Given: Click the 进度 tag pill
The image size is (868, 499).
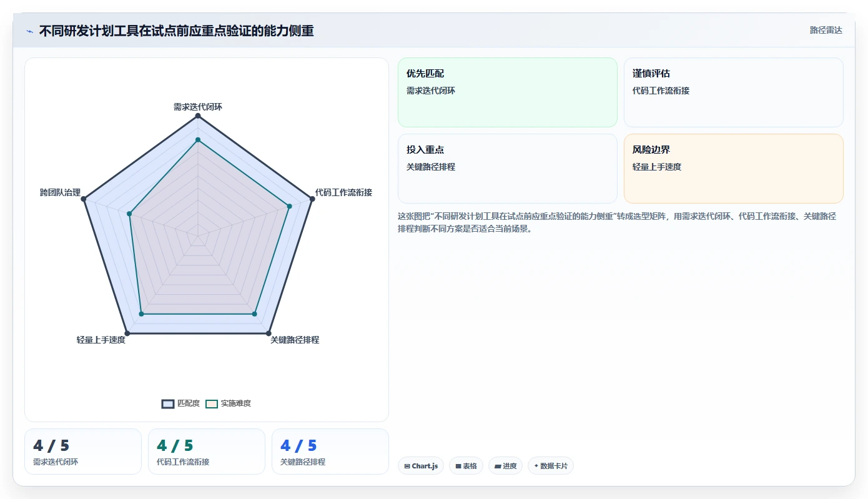Looking at the screenshot, I should pos(506,466).
